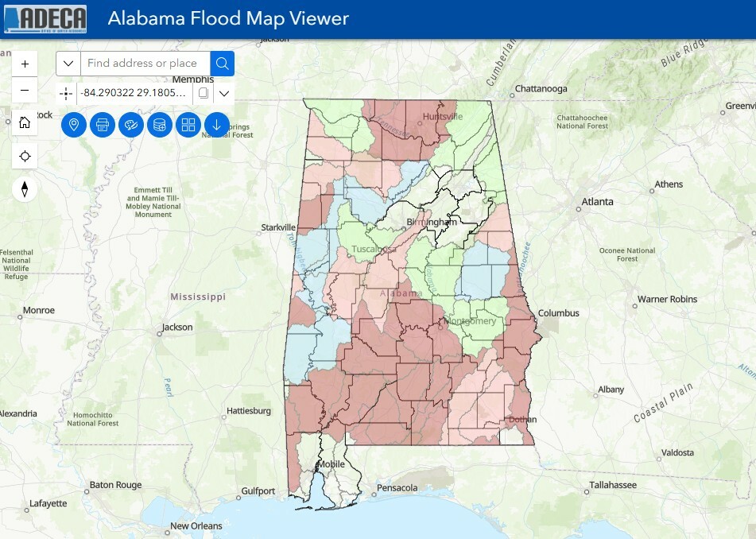Click the search magnifier button
This screenshot has width=756, height=539.
pyautogui.click(x=223, y=63)
